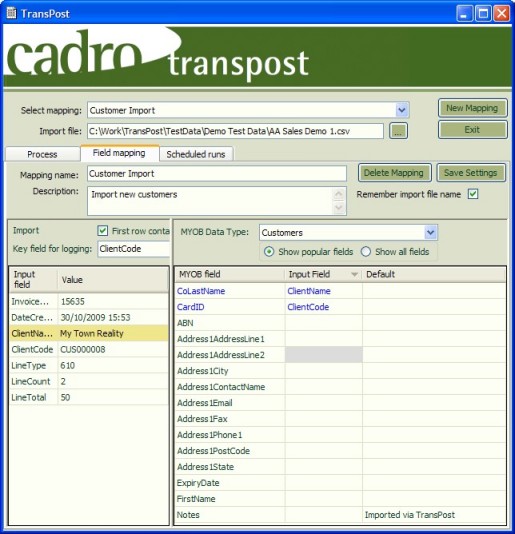Image resolution: width=515 pixels, height=534 pixels.
Task: Click the Address1Email field row
Action: [x=340, y=403]
